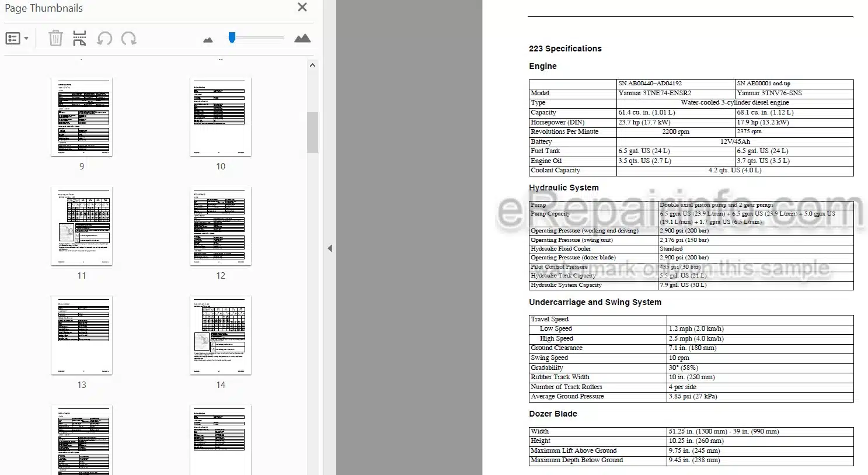Click 'Page Thumbnails' panel title
This screenshot has width=868, height=475.
[44, 8]
